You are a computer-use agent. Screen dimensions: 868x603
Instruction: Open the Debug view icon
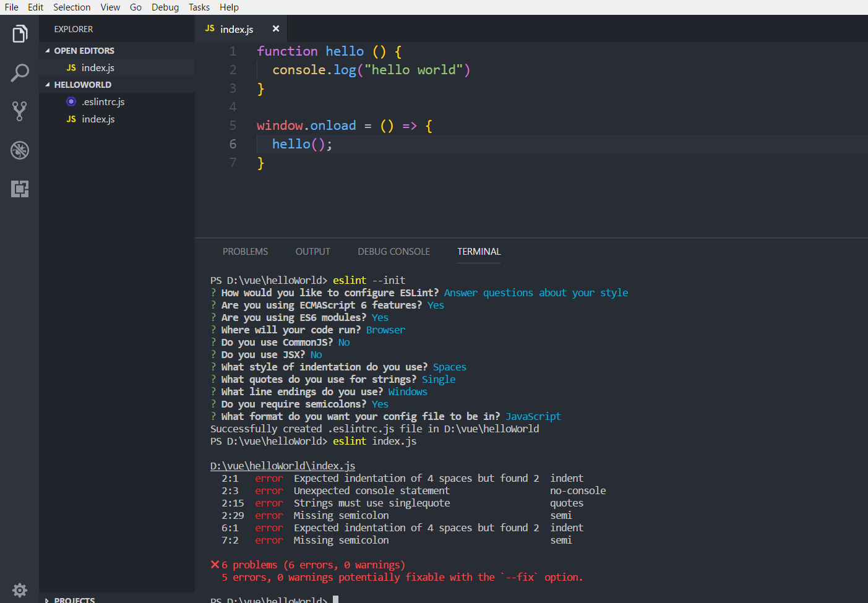point(20,150)
